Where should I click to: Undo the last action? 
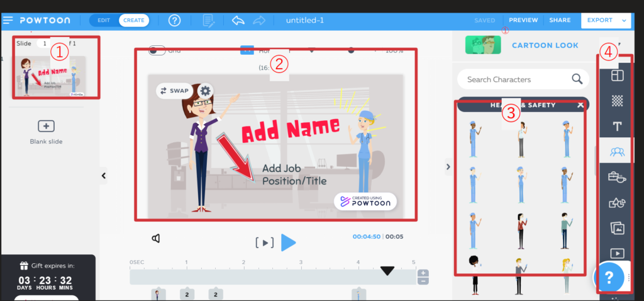point(238,20)
